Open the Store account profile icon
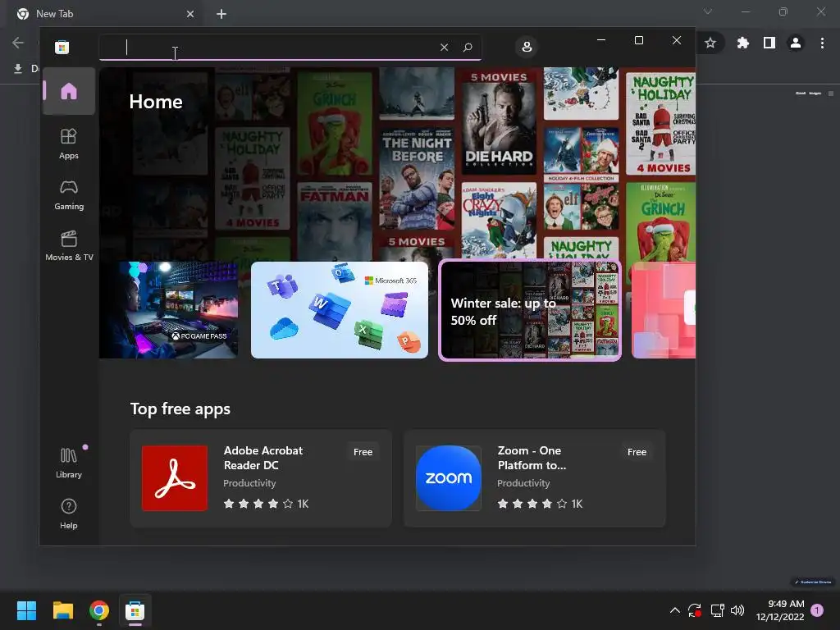Viewport: 840px width, 630px height. tap(527, 47)
